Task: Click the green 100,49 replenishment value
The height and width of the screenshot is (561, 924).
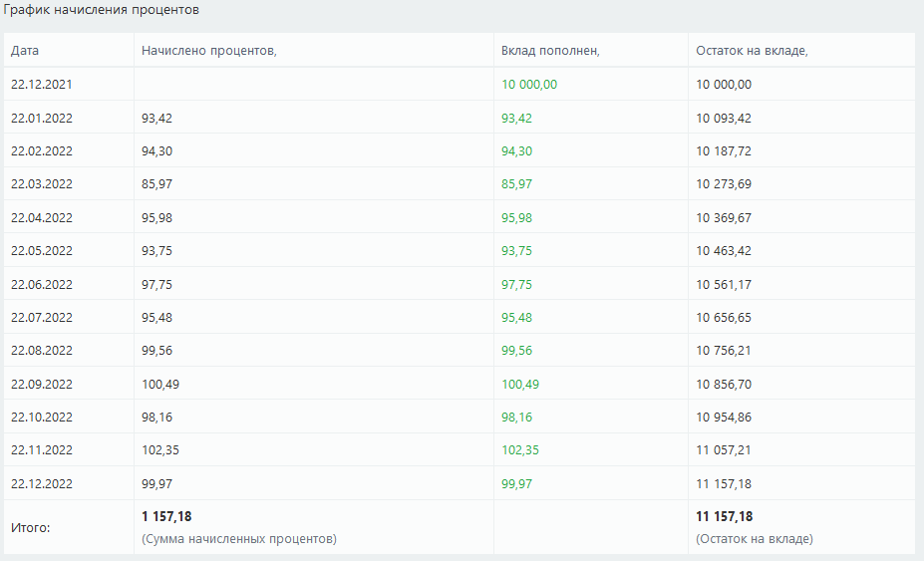Action: (x=520, y=384)
